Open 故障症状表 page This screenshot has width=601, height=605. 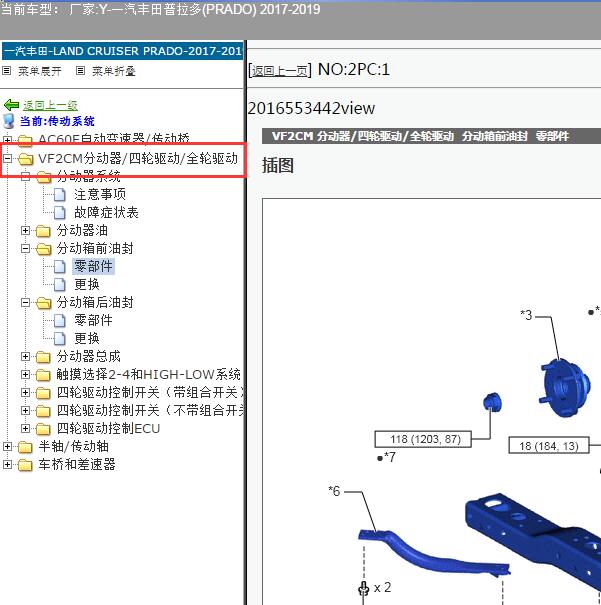106,212
